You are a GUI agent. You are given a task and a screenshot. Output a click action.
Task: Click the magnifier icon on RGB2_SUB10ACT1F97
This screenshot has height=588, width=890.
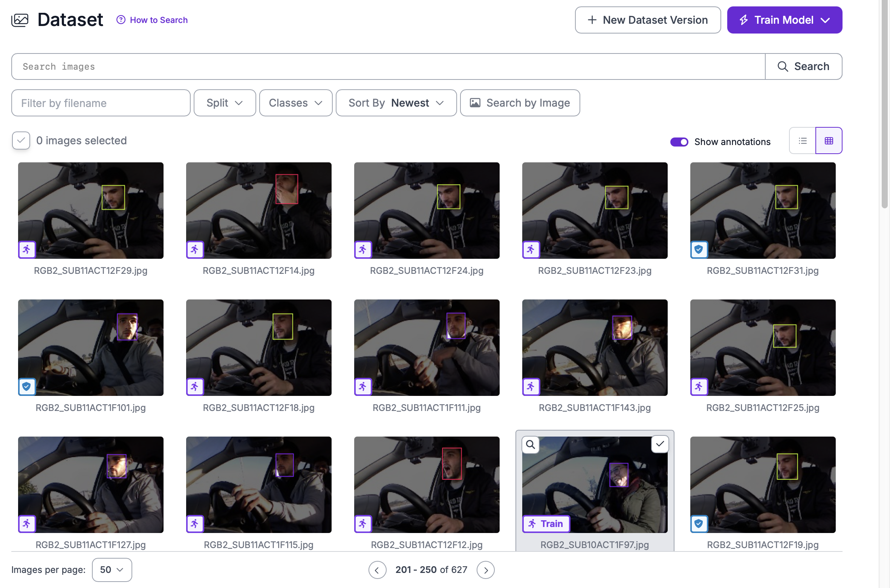(x=531, y=445)
